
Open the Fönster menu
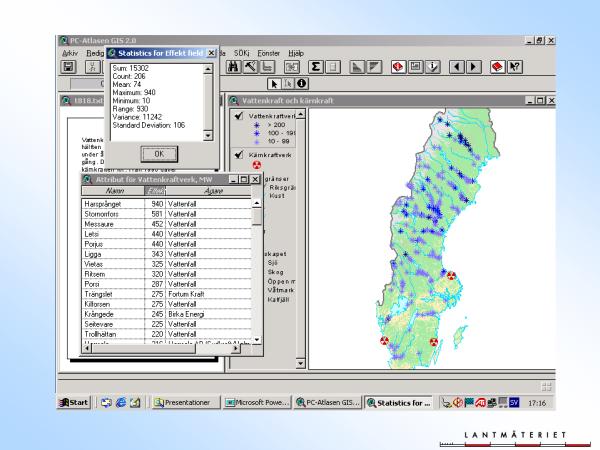click(x=268, y=52)
